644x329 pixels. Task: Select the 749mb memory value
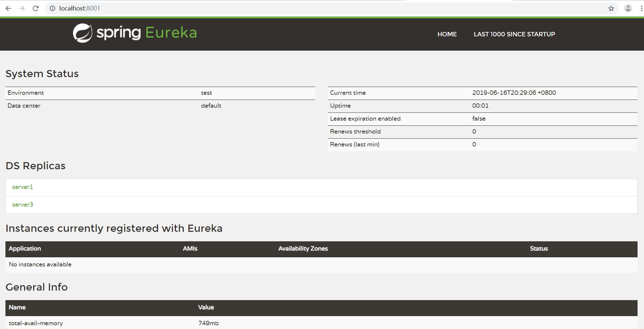(x=209, y=323)
